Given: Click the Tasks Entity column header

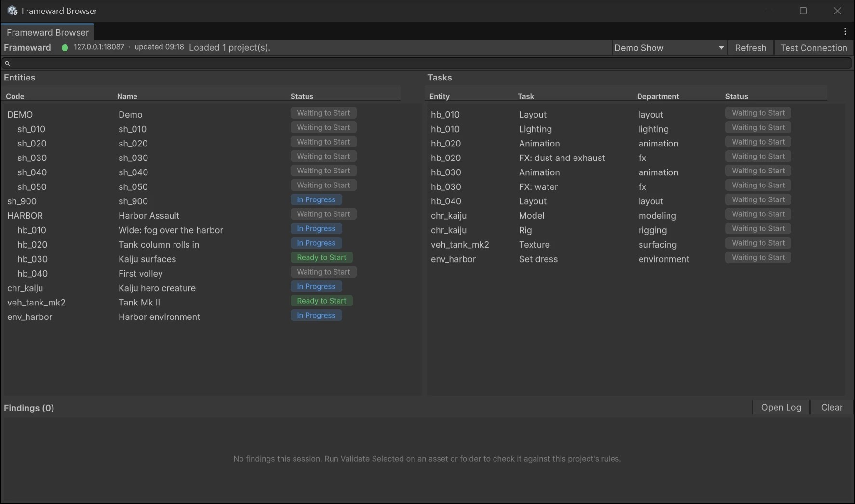Looking at the screenshot, I should [x=439, y=96].
